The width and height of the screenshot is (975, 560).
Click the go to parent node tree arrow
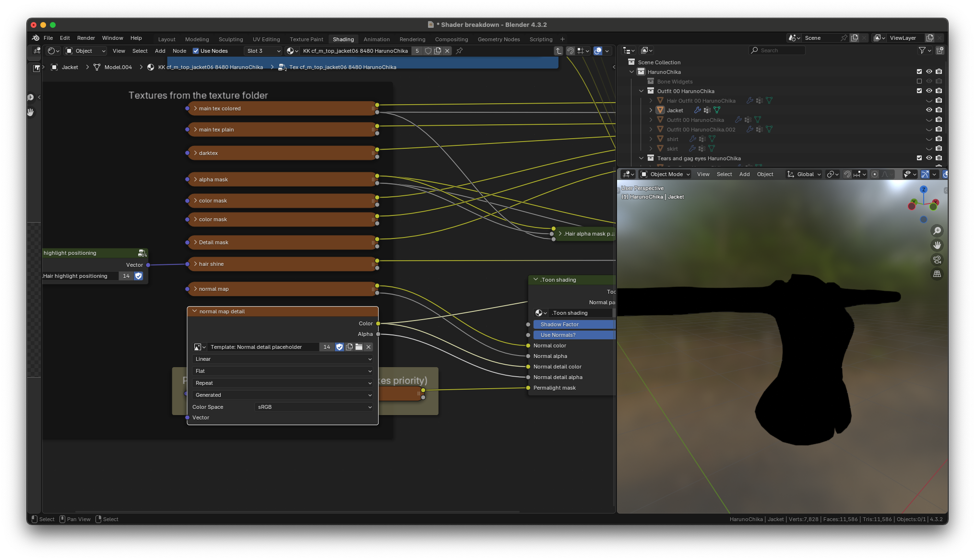coord(558,51)
